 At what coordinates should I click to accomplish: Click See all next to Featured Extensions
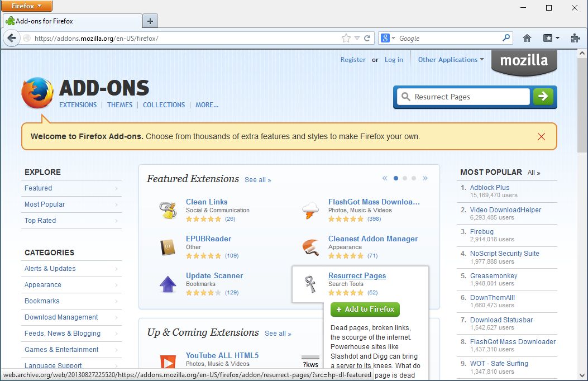[257, 180]
